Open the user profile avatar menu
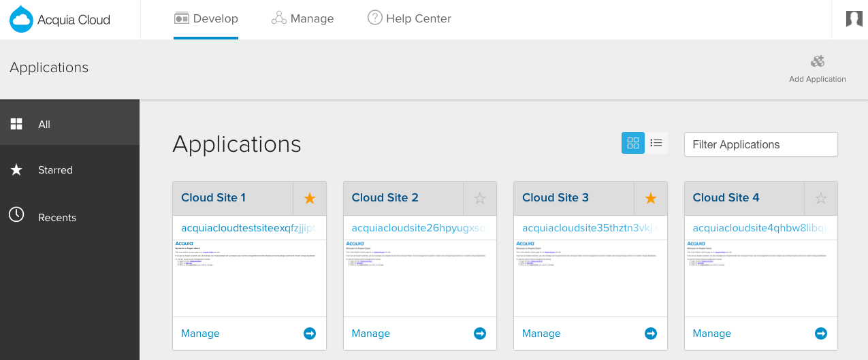868x360 pixels. 854,19
